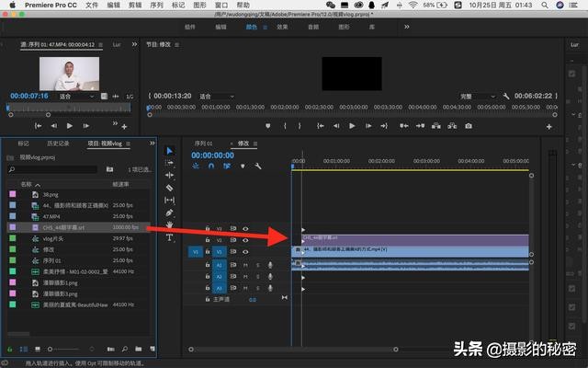Step back one frame in program monitor
This screenshot has height=368, width=588.
tap(336, 126)
